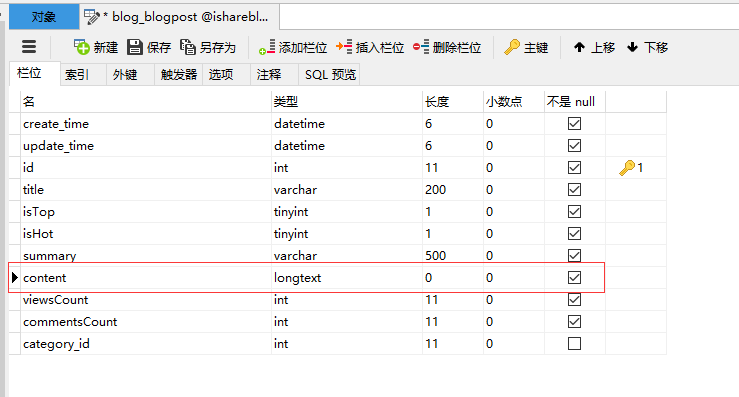Screen dimensions: 739x397
Task: Select the id field name cell
Action: pyautogui.click(x=146, y=168)
